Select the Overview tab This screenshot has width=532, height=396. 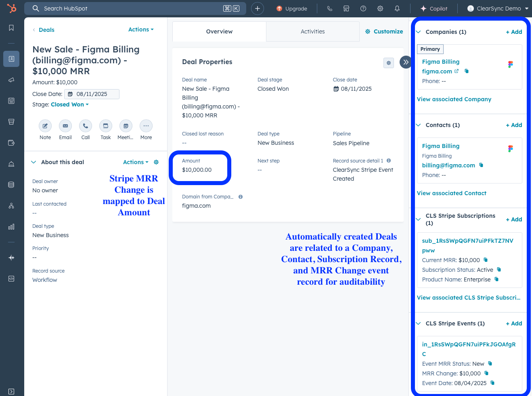(219, 31)
